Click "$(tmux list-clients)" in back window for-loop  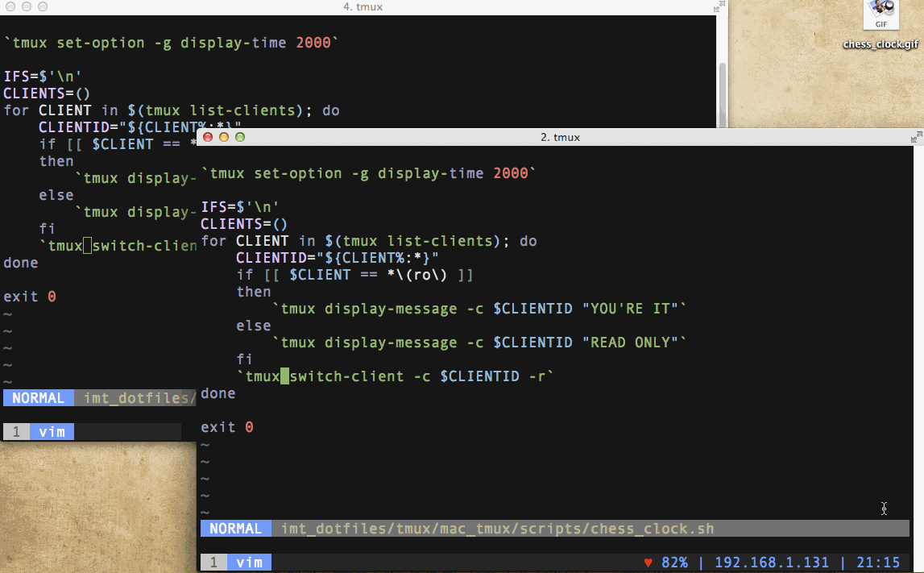pyautogui.click(x=214, y=110)
